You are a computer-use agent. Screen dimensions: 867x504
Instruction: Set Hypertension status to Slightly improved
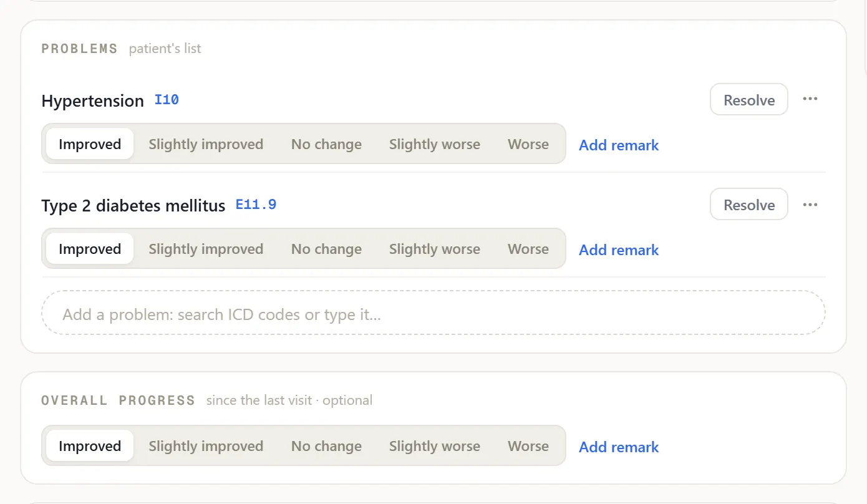[x=206, y=144]
